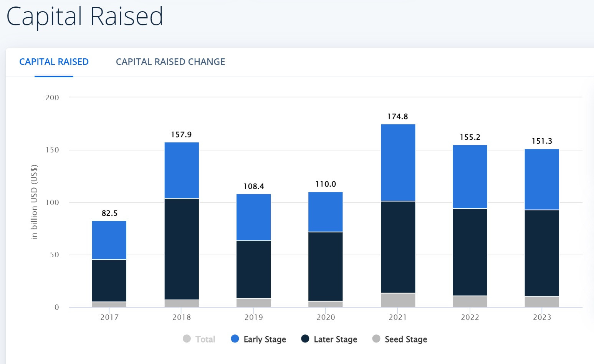
Task: Click the 108.4 total value label
Action: (254, 186)
